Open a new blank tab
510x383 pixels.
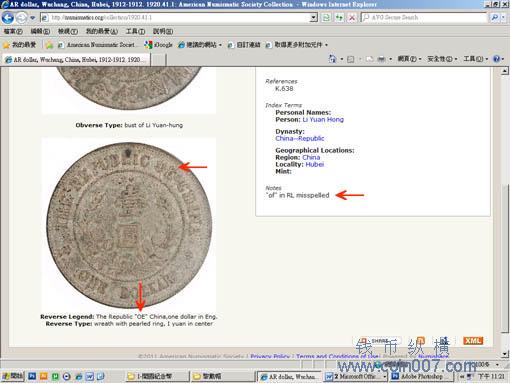tap(159, 60)
